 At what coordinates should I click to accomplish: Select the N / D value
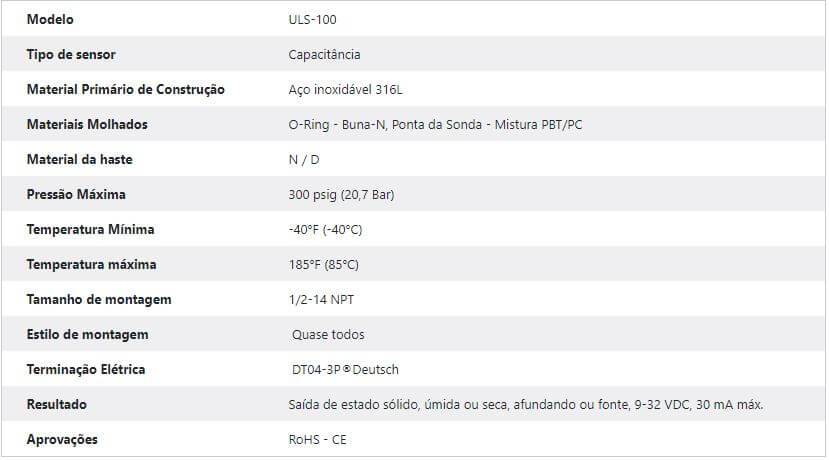[304, 159]
